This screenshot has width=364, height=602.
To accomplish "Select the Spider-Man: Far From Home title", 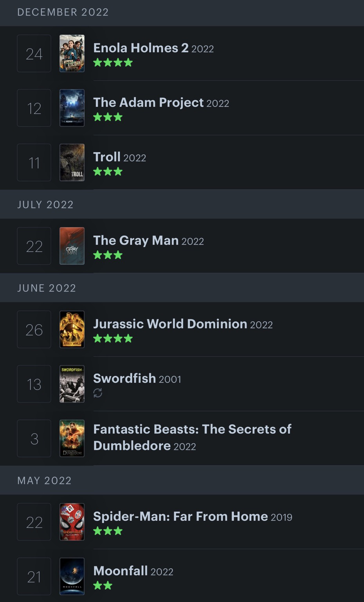I will 180,516.
